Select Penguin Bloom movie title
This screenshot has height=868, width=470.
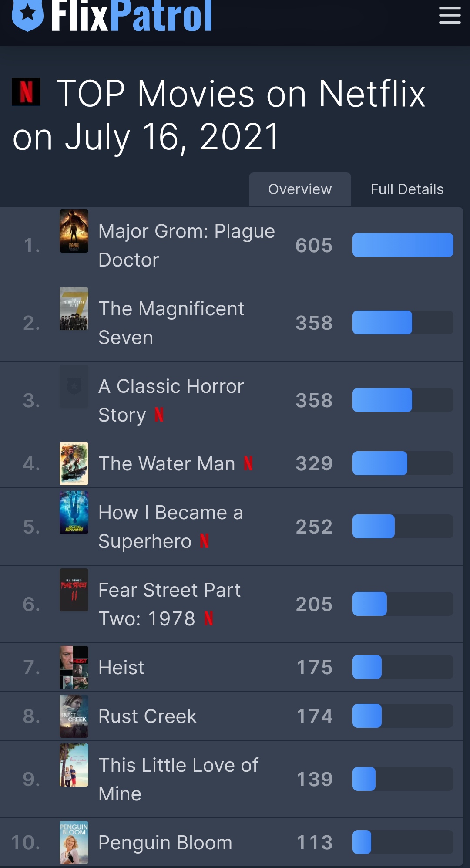coord(165,842)
